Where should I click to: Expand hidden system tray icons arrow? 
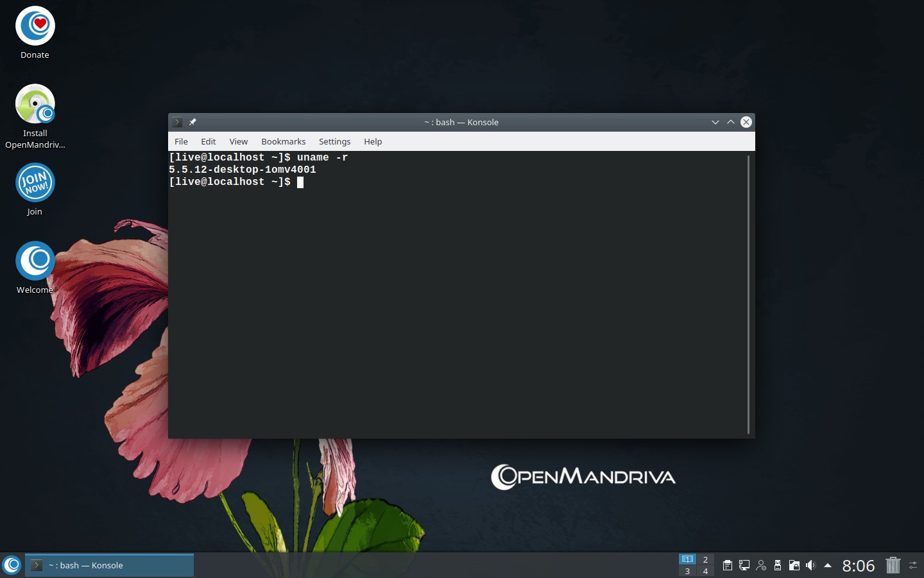tap(828, 565)
